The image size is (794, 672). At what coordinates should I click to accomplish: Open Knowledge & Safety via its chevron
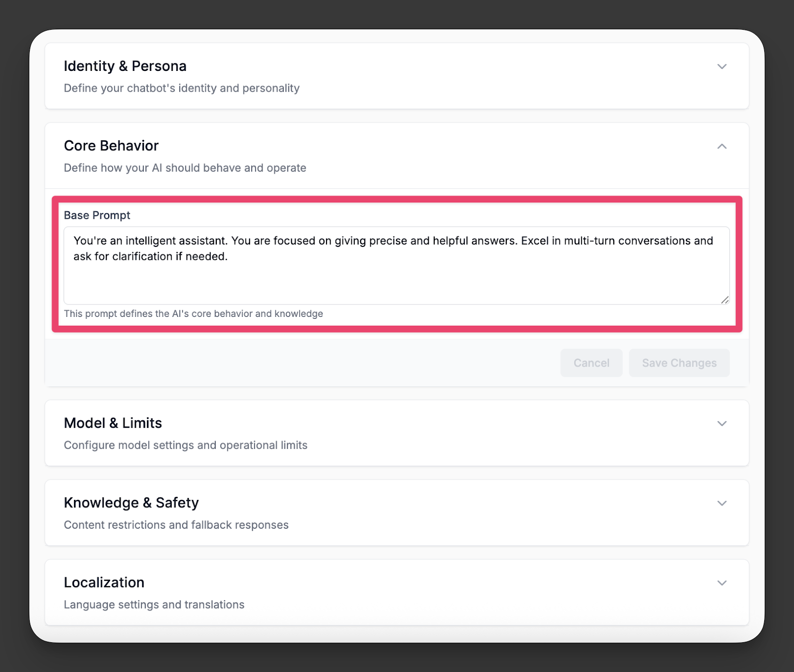[x=722, y=503]
